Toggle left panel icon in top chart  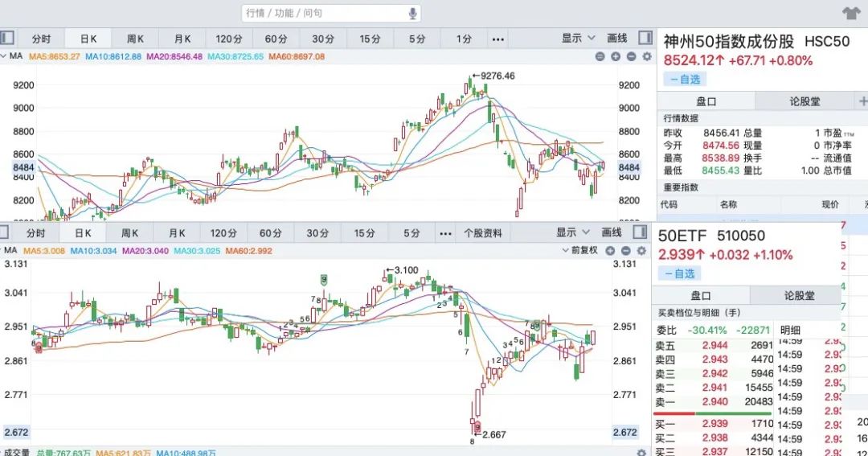(6, 38)
